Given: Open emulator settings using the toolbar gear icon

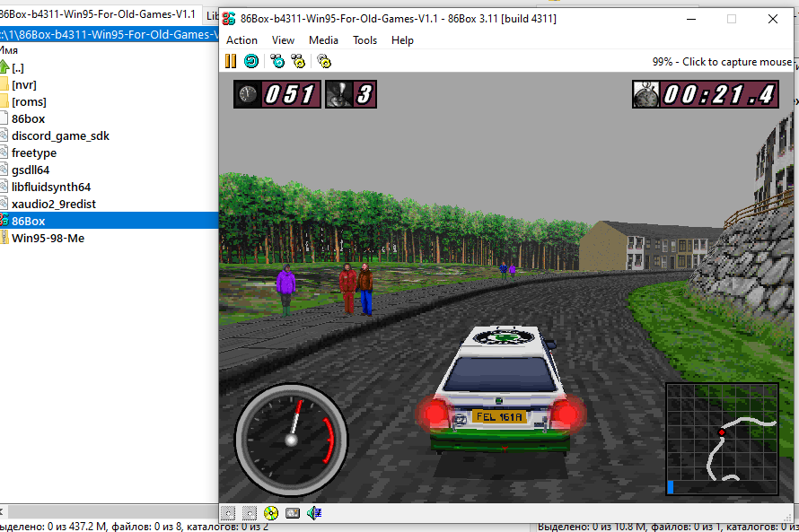Looking at the screenshot, I should click(324, 62).
